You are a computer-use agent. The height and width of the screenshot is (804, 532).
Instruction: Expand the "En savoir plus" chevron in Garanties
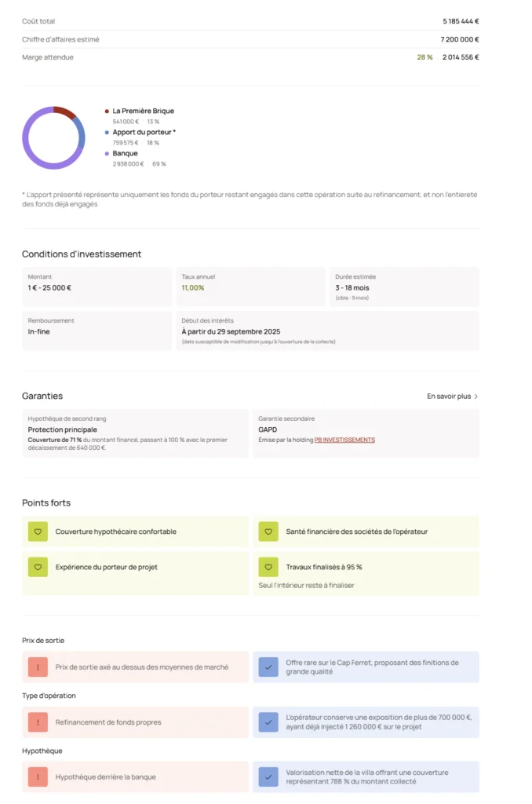click(x=476, y=397)
